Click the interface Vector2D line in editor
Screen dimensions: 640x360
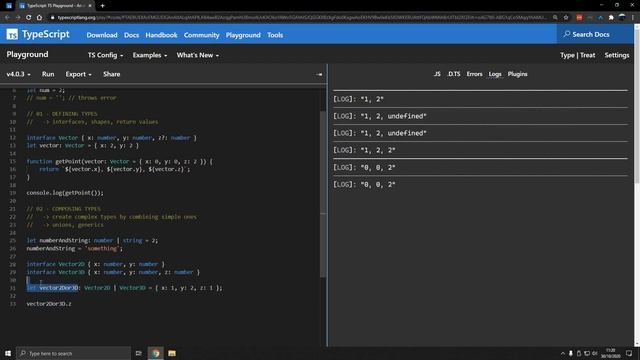coord(95,264)
